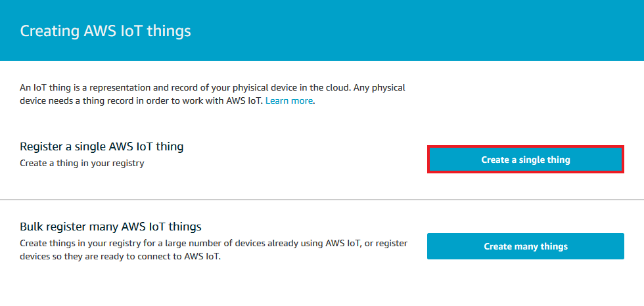
Task: Click the line starting device needs a thing record
Action: point(141,101)
